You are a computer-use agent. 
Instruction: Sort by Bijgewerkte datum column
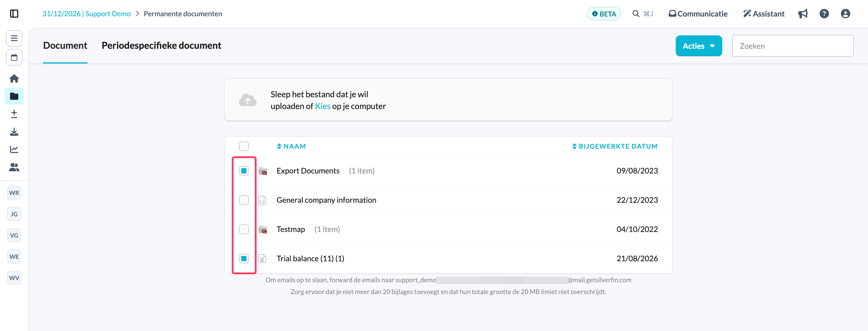[615, 146]
